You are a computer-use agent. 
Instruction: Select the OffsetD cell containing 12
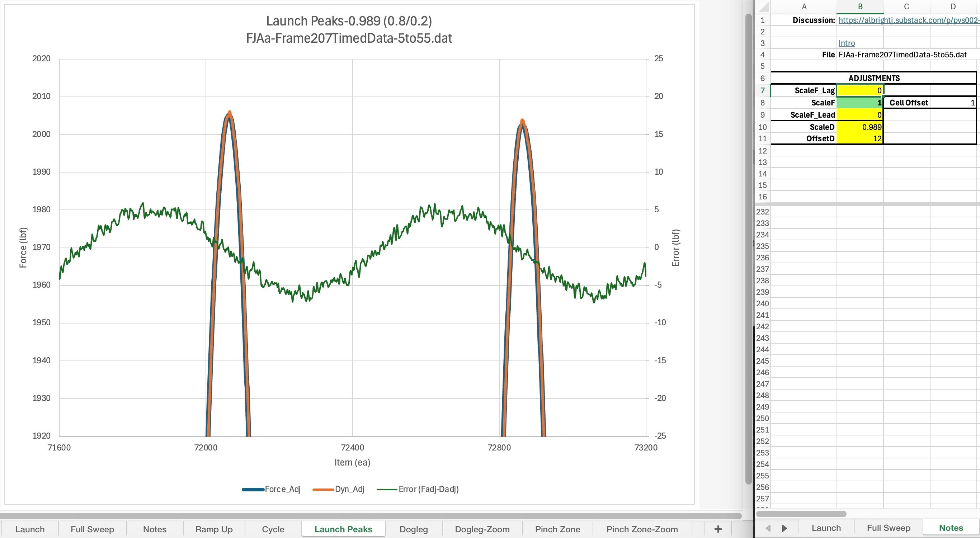860,138
